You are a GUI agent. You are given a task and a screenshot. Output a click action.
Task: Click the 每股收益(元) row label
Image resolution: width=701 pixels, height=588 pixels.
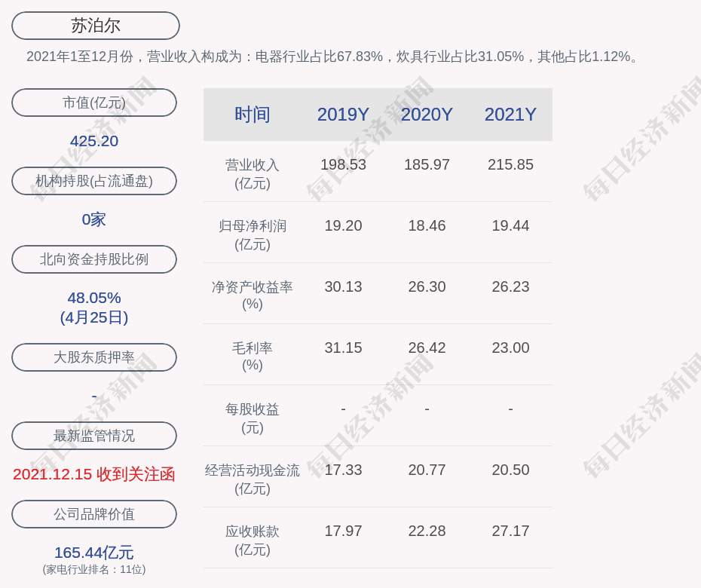click(253, 418)
